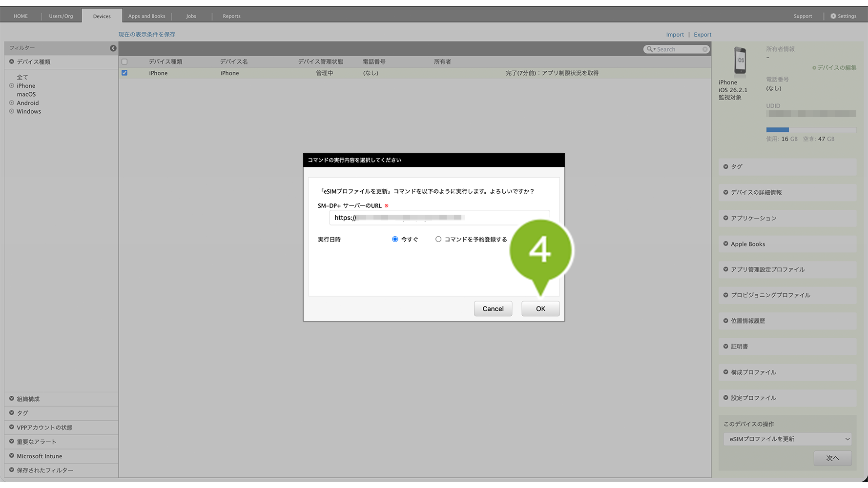This screenshot has width=868, height=488.
Task: Select Android in device type filter
Action: (28, 103)
